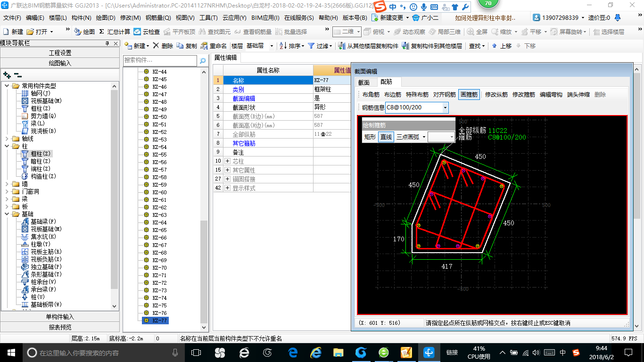This screenshot has height=362, width=644.
Task: Expand 显示样式 property row
Action: [228, 188]
